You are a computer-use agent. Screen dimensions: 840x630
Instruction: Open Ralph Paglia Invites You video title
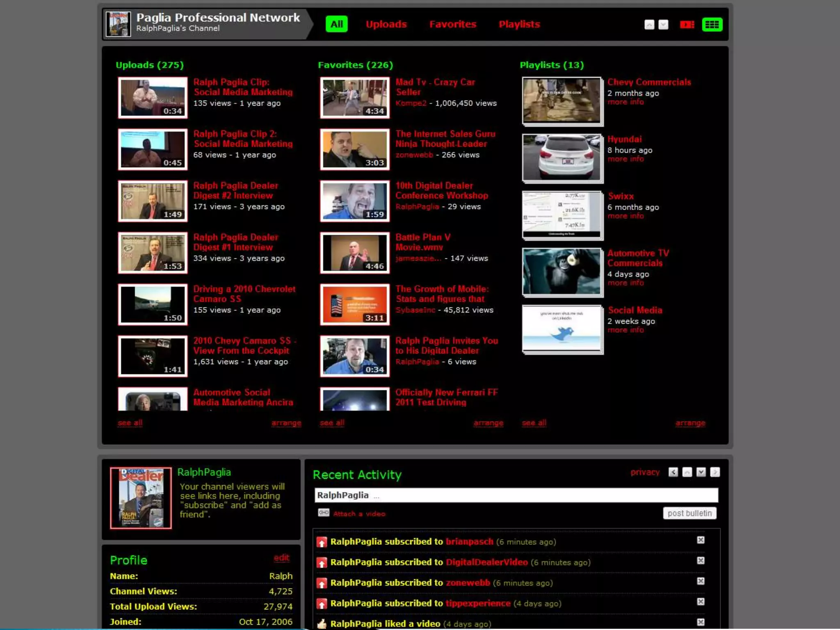(x=447, y=345)
